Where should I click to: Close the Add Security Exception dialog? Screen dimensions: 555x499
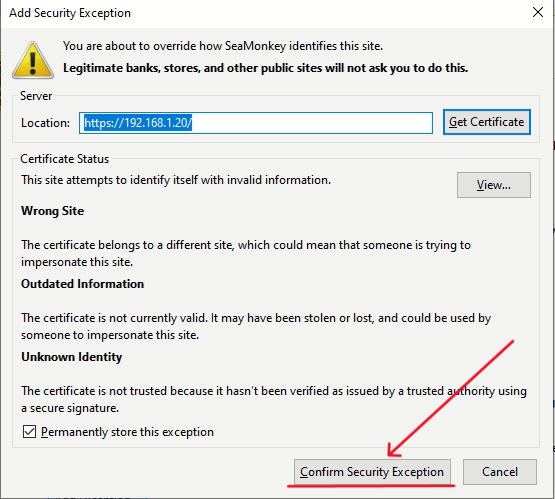click(538, 12)
